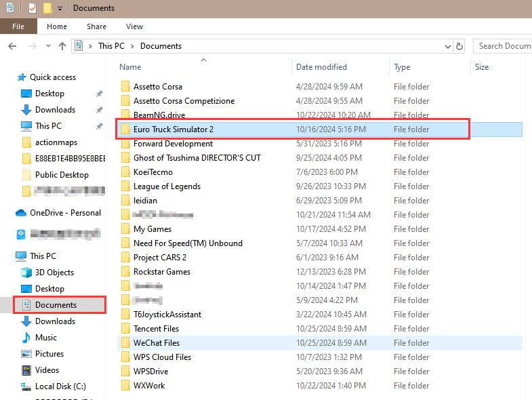Select the This PC tree node
The height and width of the screenshot is (400, 532).
[43, 256]
